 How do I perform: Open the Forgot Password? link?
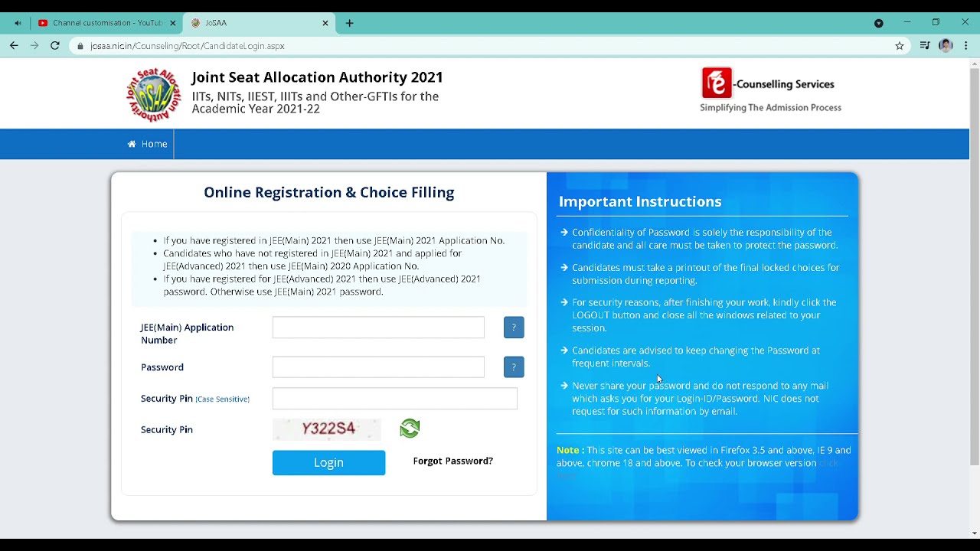[x=453, y=461]
